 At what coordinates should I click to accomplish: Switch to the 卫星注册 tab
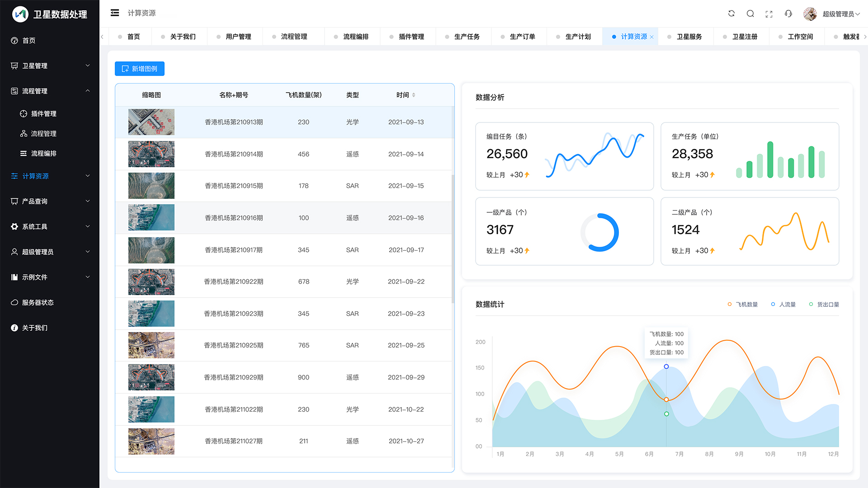pos(741,37)
